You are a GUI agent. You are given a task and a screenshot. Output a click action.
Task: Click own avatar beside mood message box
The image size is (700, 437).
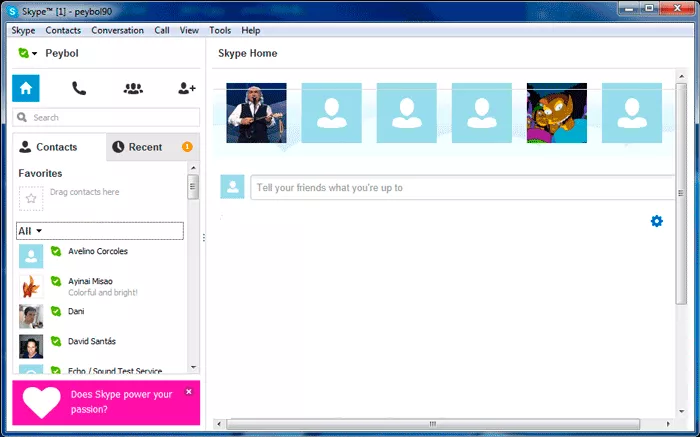[232, 187]
